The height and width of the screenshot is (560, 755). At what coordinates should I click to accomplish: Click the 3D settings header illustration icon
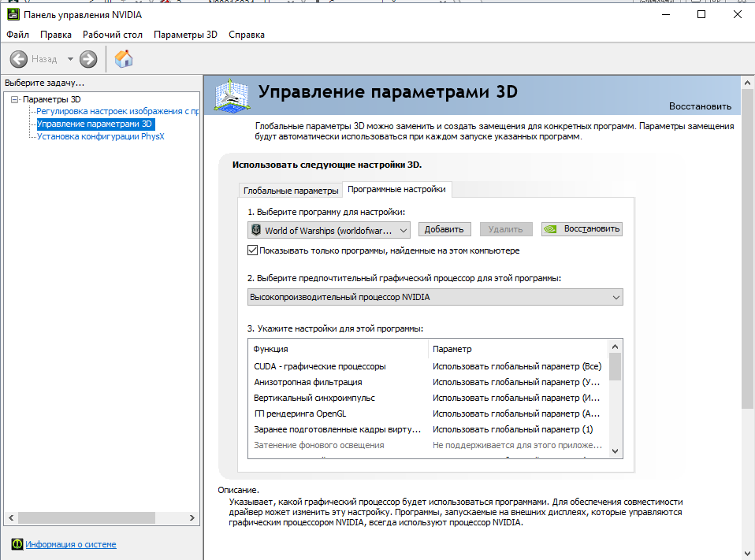232,96
